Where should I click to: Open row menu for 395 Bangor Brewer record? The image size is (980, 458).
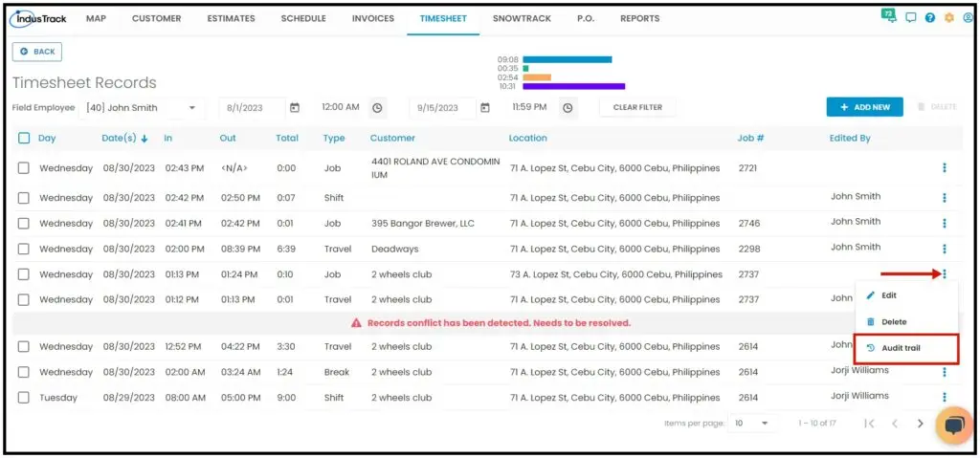point(945,223)
